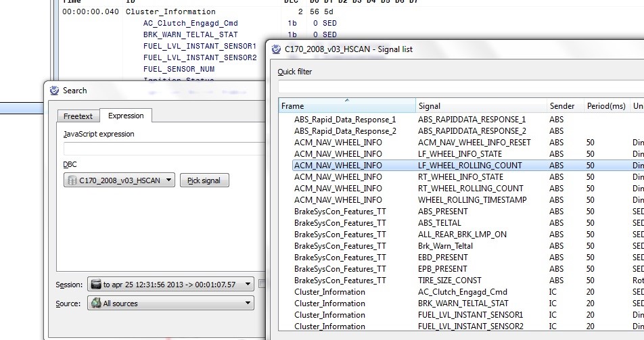Viewport: 644px width, 340px height.
Task: Select the BRK_WARN_TELTAL_STAT signal in the Signal list window
Action: point(463,303)
